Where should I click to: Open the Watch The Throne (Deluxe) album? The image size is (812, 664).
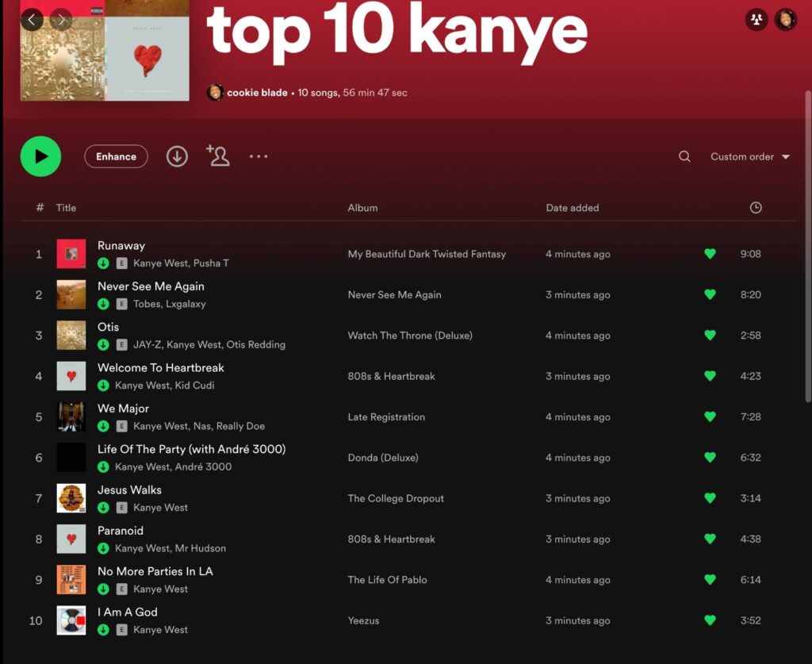coord(410,336)
